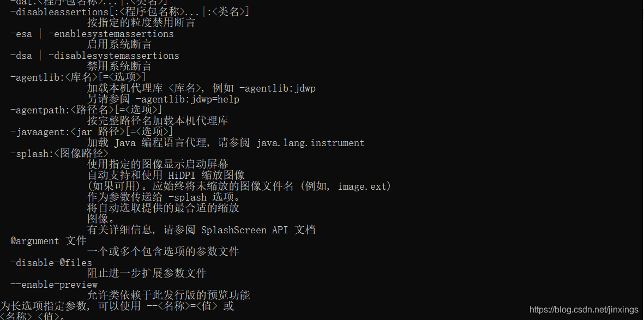This screenshot has width=644, height=320.
Task: Click the 按完整路径名加载本机代理库 description
Action: point(158,121)
